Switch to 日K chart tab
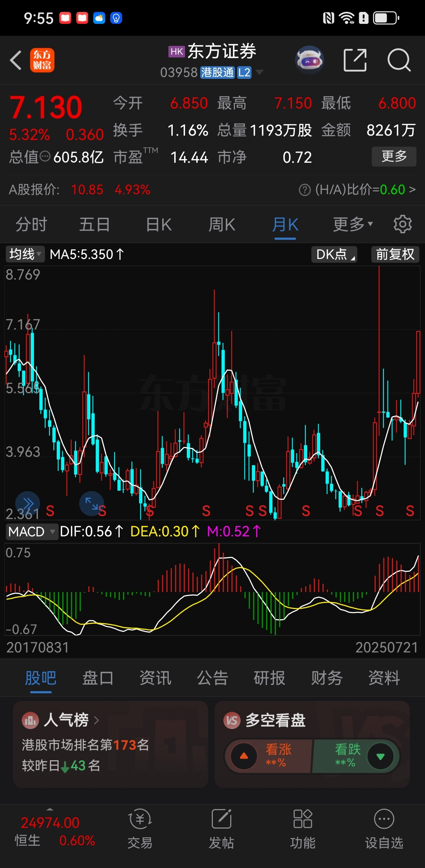The height and width of the screenshot is (868, 425). (x=159, y=224)
